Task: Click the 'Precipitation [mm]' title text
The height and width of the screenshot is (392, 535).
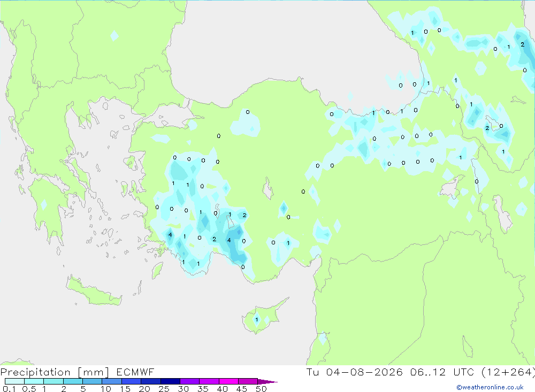Action: pos(55,372)
